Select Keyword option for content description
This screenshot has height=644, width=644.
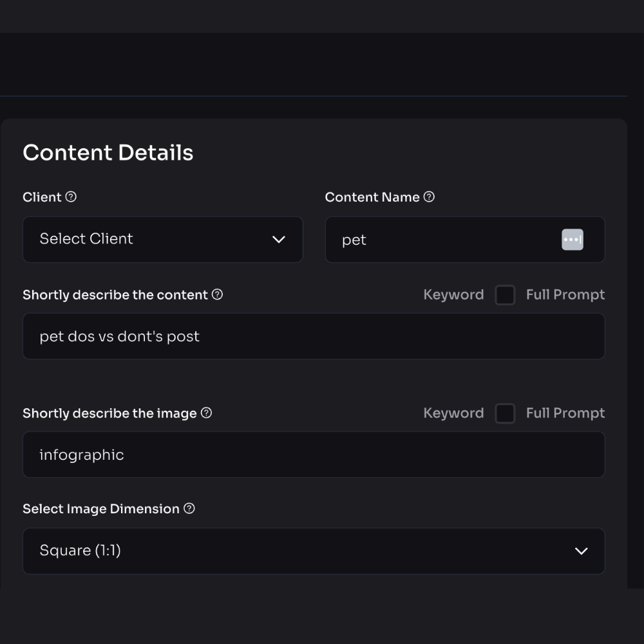click(x=453, y=295)
